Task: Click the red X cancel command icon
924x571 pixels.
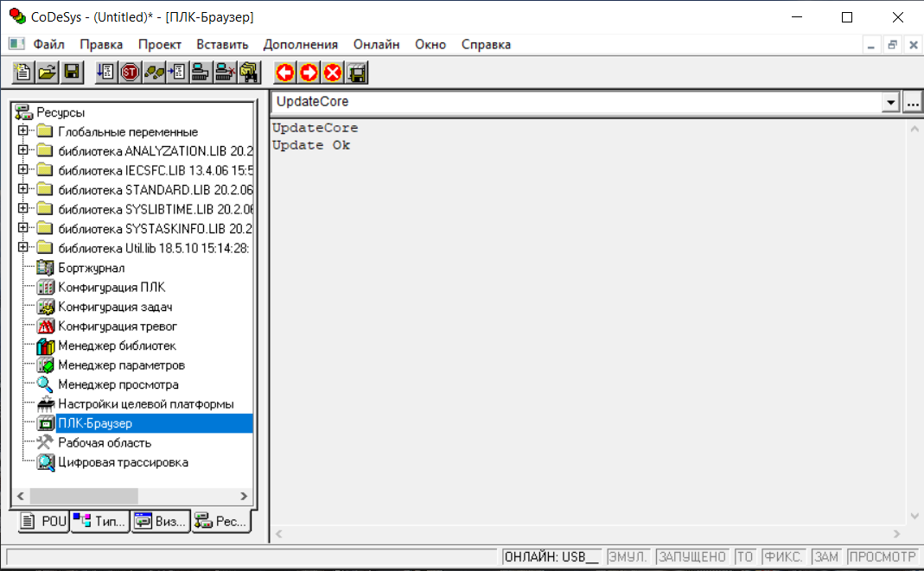Action: click(333, 73)
